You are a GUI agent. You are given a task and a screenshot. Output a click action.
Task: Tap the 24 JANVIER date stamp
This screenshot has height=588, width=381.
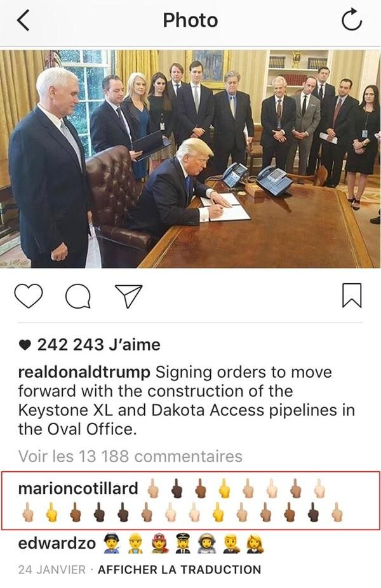(x=51, y=570)
